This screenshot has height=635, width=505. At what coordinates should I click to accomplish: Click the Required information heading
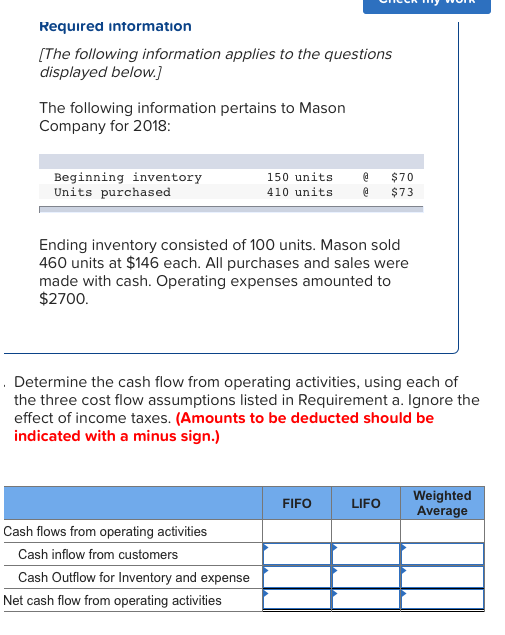tap(115, 26)
